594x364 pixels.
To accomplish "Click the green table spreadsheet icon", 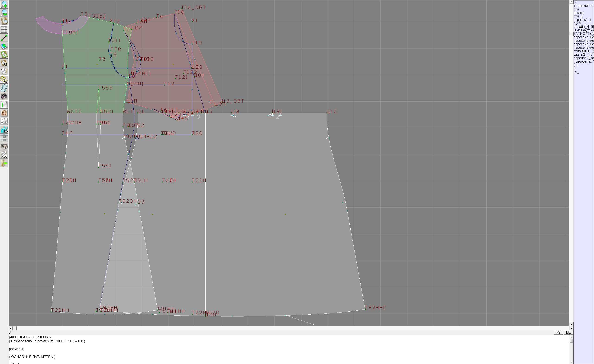I will pyautogui.click(x=4, y=105).
